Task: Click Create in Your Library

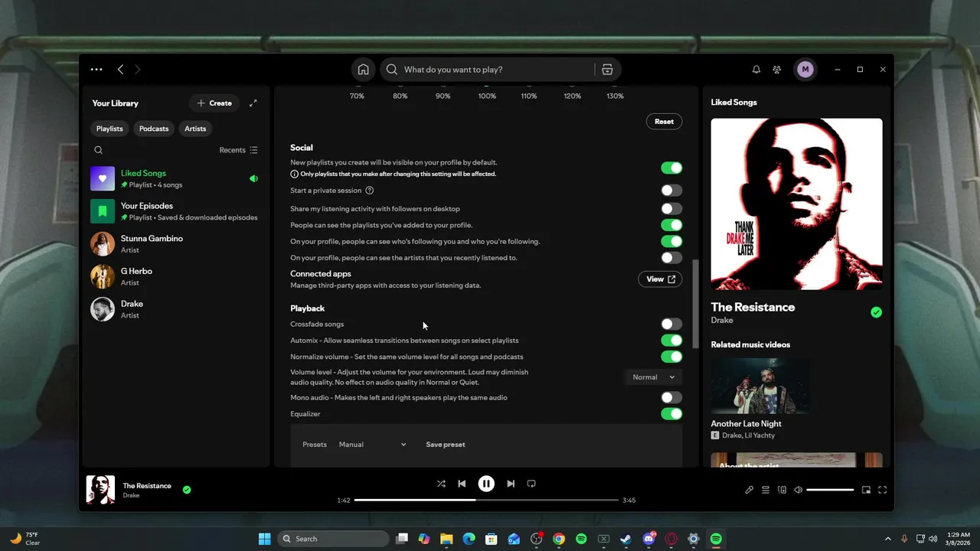Action: click(x=214, y=103)
